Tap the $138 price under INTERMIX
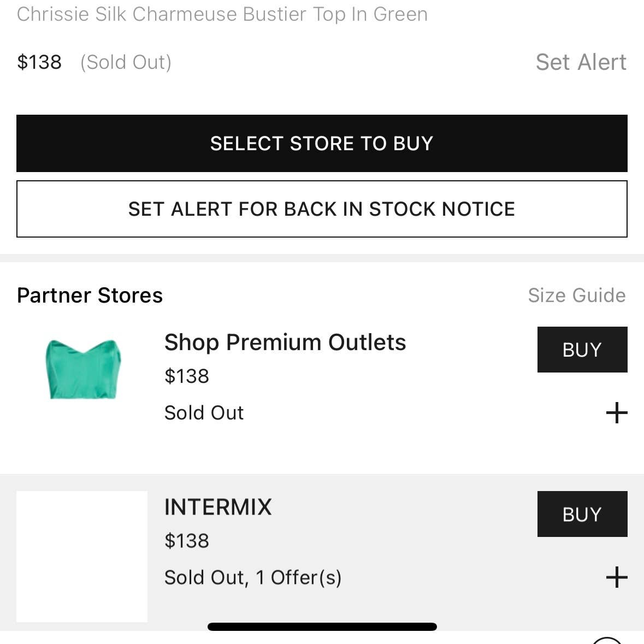The height and width of the screenshot is (644, 644). 186,541
